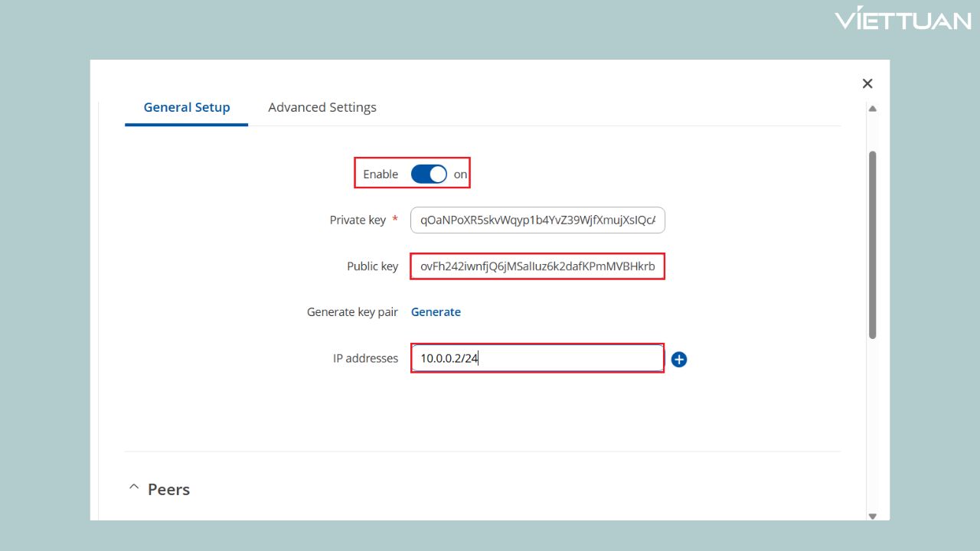
Task: Click the "on" status text beside toggle
Action: pos(460,174)
